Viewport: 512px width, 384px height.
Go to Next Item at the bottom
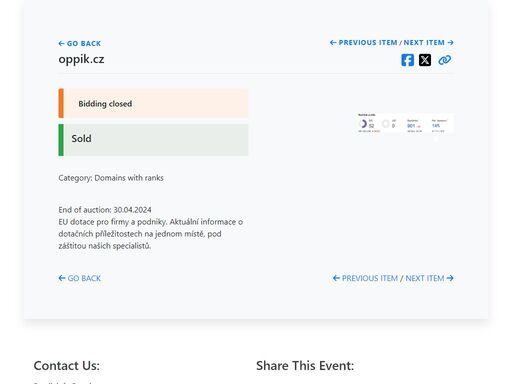point(429,278)
